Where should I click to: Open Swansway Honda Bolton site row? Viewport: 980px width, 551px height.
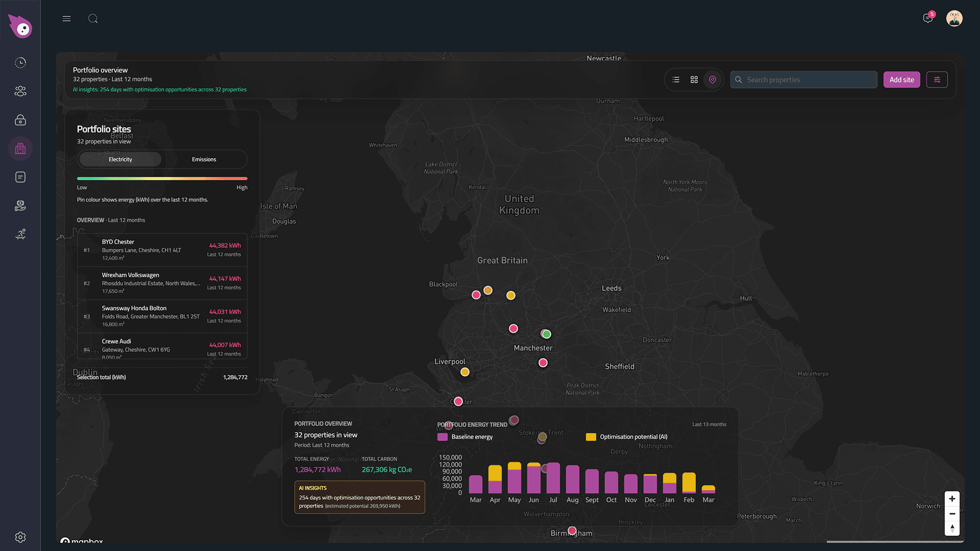click(x=162, y=316)
